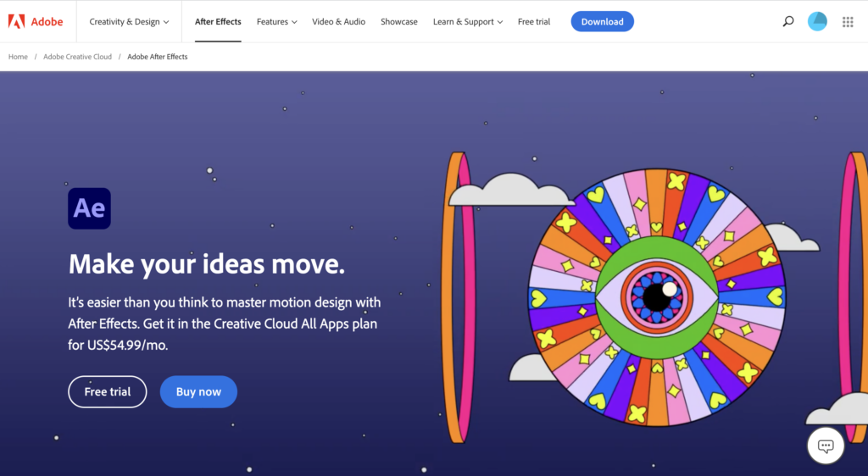The height and width of the screenshot is (476, 868).
Task: Open Adobe Creative Cloud breadcrumb link
Action: [77, 57]
